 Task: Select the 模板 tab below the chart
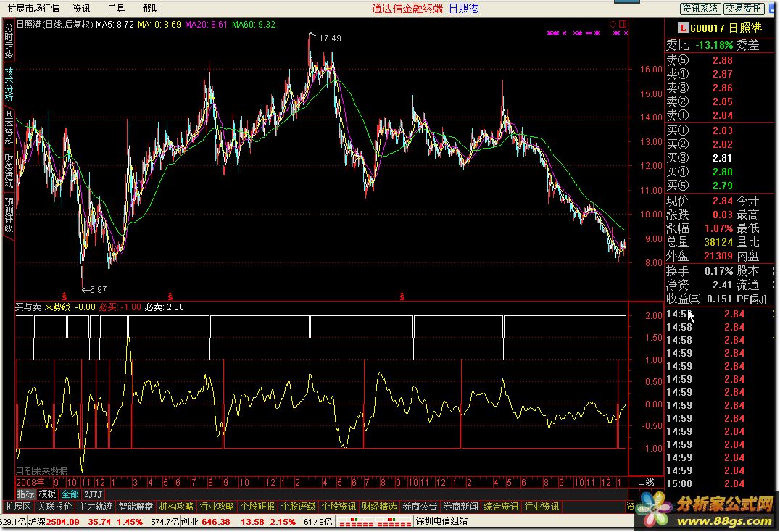(x=48, y=494)
